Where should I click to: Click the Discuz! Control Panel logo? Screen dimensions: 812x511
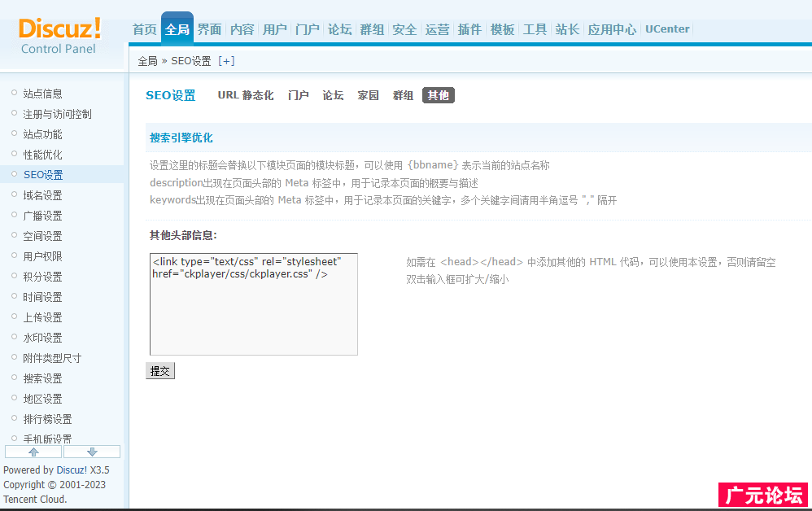[59, 36]
